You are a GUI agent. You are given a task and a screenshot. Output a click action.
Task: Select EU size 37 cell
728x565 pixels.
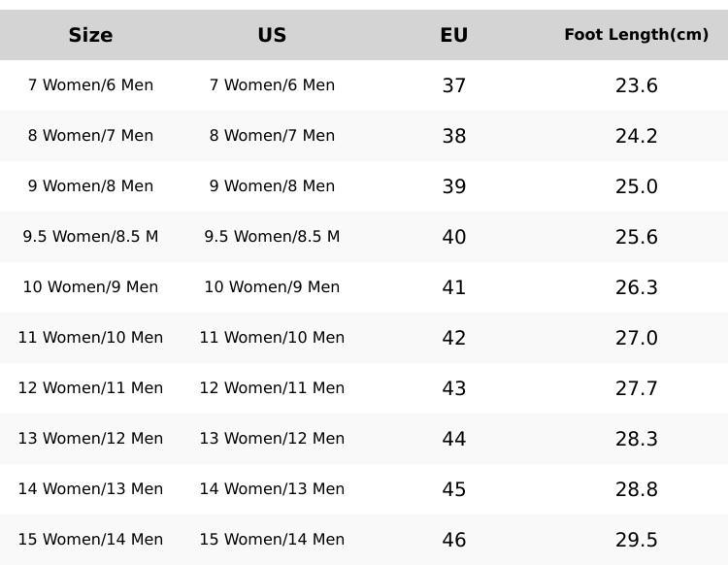point(453,85)
